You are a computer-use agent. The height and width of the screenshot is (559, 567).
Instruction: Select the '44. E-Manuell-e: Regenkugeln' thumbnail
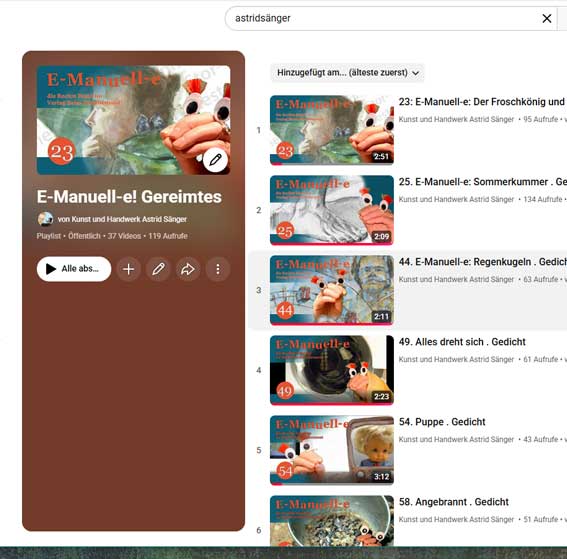click(332, 290)
